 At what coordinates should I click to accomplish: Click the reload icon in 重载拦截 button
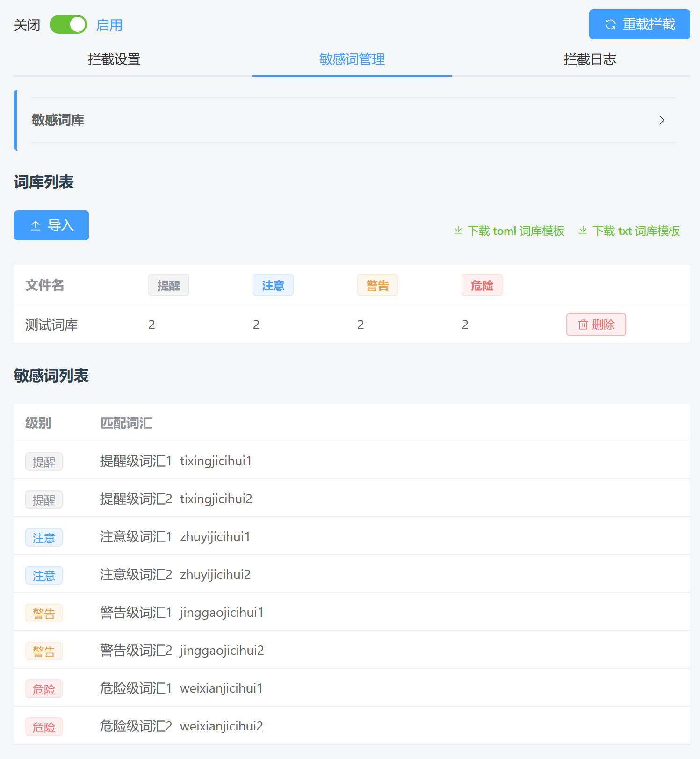point(611,24)
